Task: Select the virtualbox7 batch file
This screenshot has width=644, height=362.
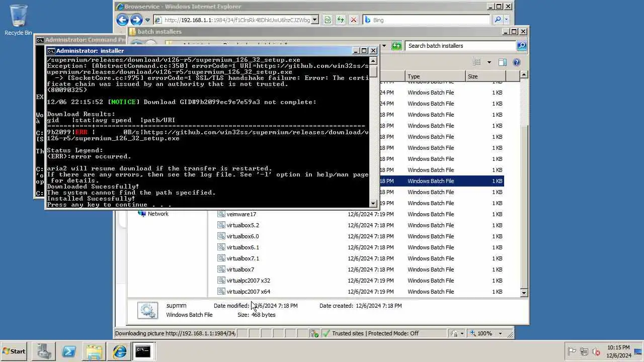Action: pos(240,269)
